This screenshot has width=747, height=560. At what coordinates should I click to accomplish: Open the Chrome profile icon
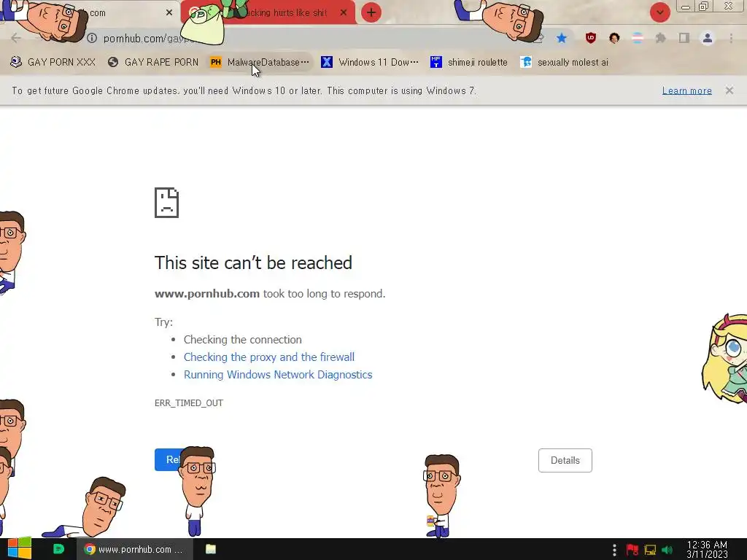click(x=708, y=38)
